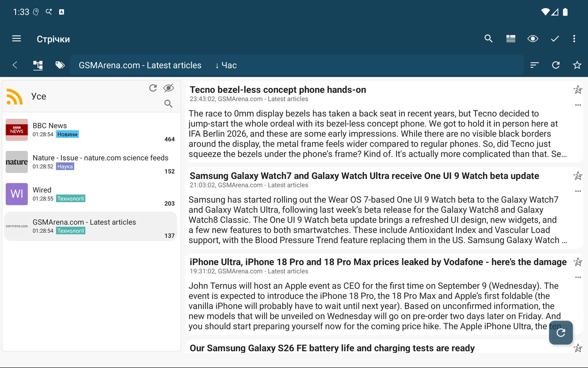Open iPhone Ultra prices leaked article

378,262
